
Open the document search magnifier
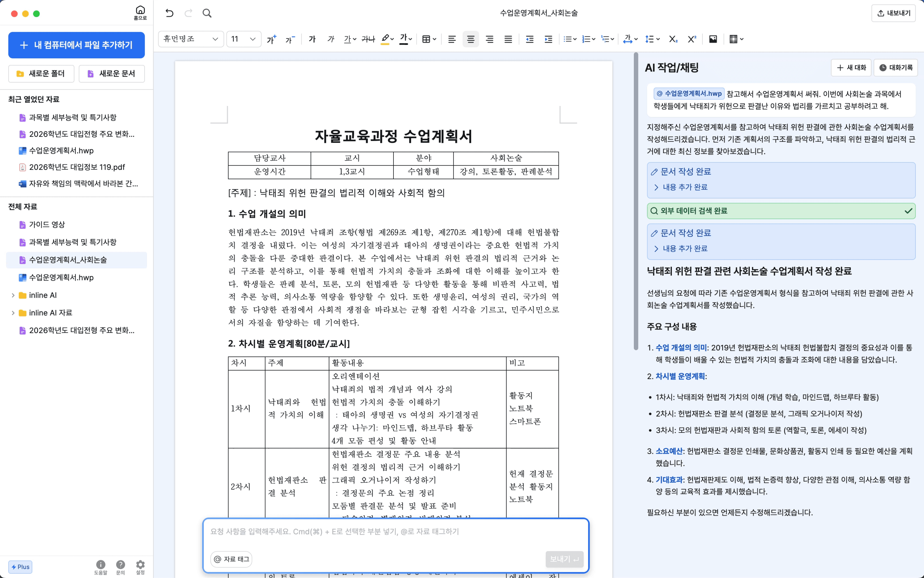[x=207, y=13]
